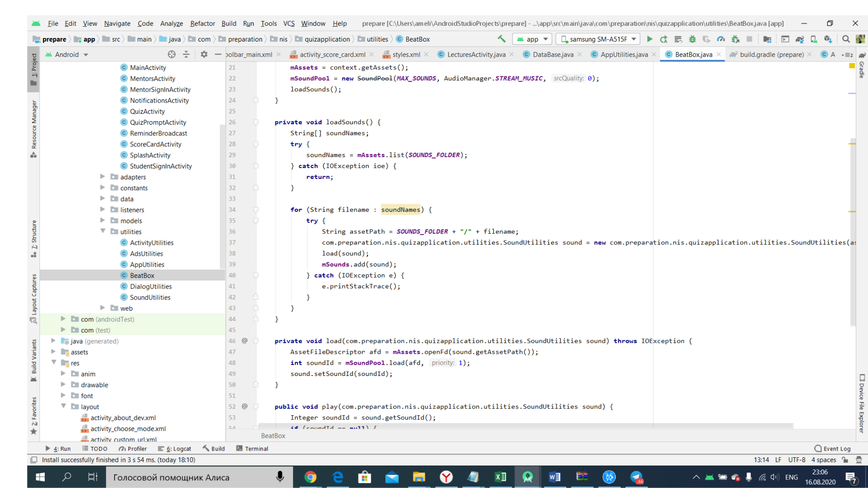Select SoundUtilities class in project tree
Image resolution: width=868 pixels, height=488 pixels.
click(150, 297)
